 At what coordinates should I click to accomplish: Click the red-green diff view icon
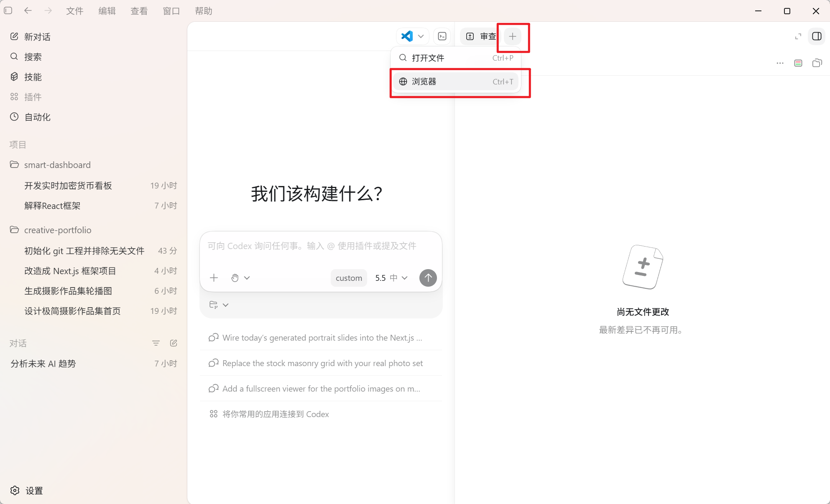pos(798,63)
